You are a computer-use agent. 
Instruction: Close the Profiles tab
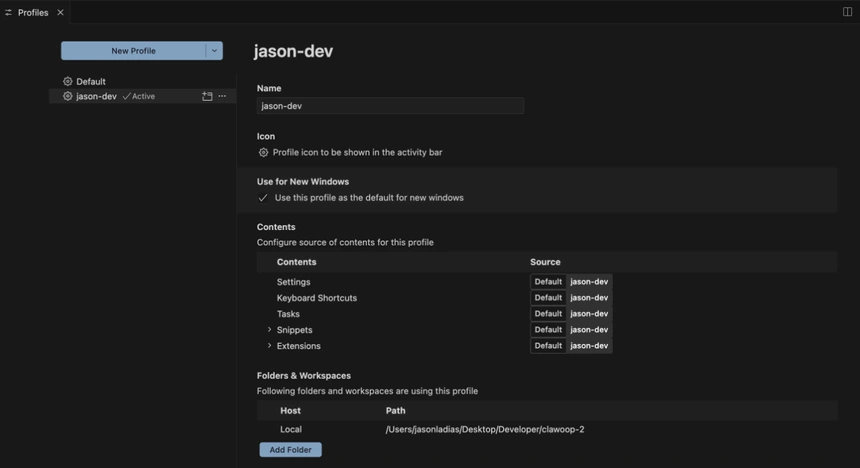click(x=60, y=12)
